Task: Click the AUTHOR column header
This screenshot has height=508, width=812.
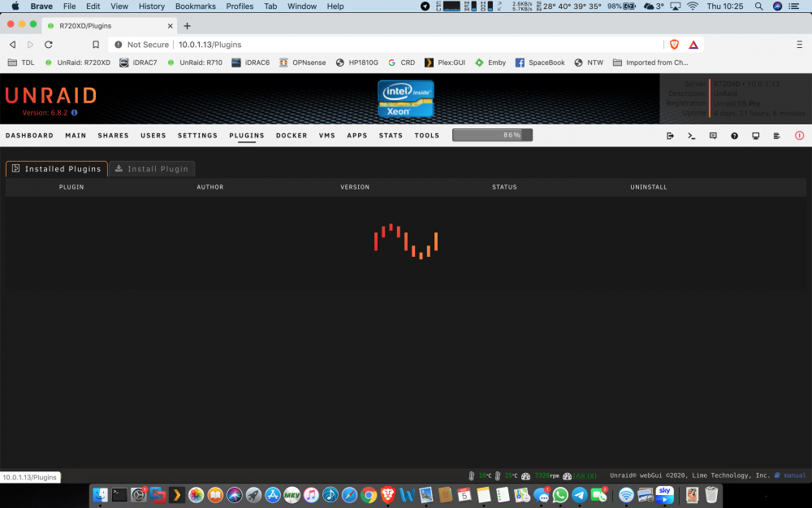Action: tap(210, 187)
